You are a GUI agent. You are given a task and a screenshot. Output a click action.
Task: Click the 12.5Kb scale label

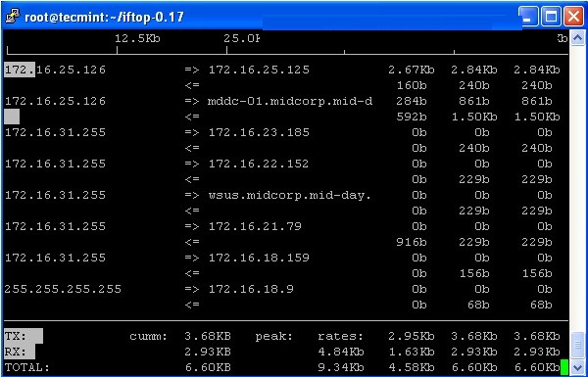click(x=137, y=38)
